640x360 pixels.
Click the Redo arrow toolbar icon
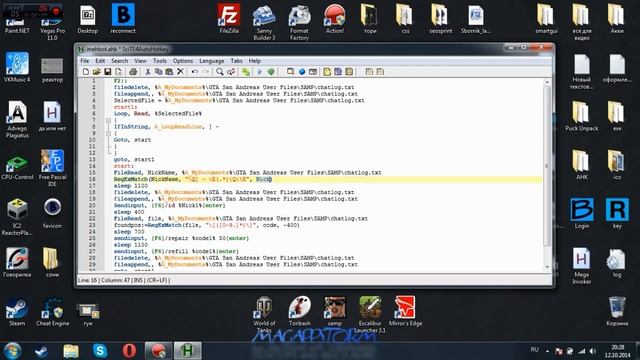pos(206,72)
